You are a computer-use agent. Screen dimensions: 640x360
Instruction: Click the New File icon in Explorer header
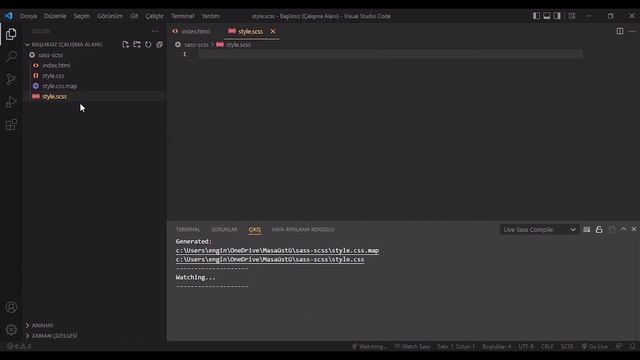pos(125,44)
